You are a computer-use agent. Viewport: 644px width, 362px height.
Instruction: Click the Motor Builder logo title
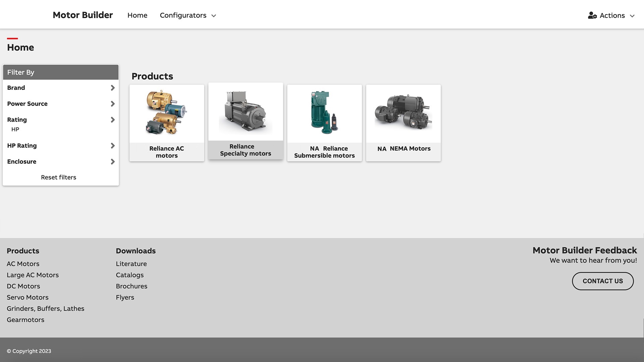click(x=83, y=15)
